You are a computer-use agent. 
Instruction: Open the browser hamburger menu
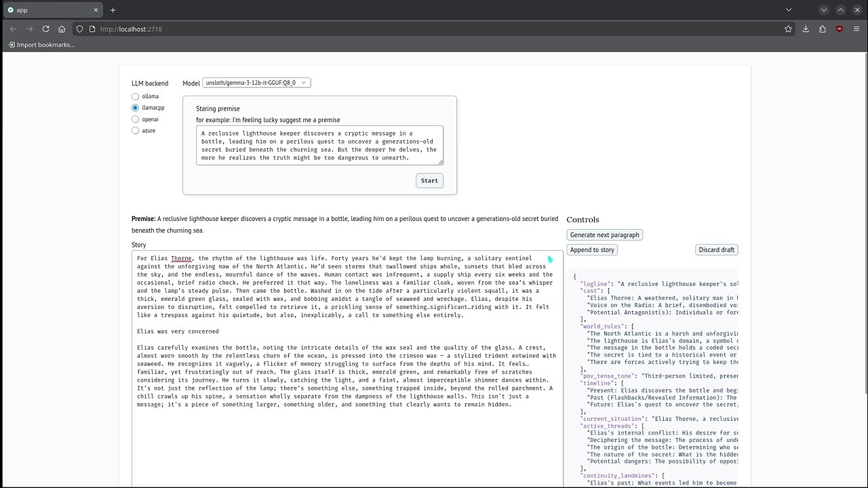click(856, 29)
